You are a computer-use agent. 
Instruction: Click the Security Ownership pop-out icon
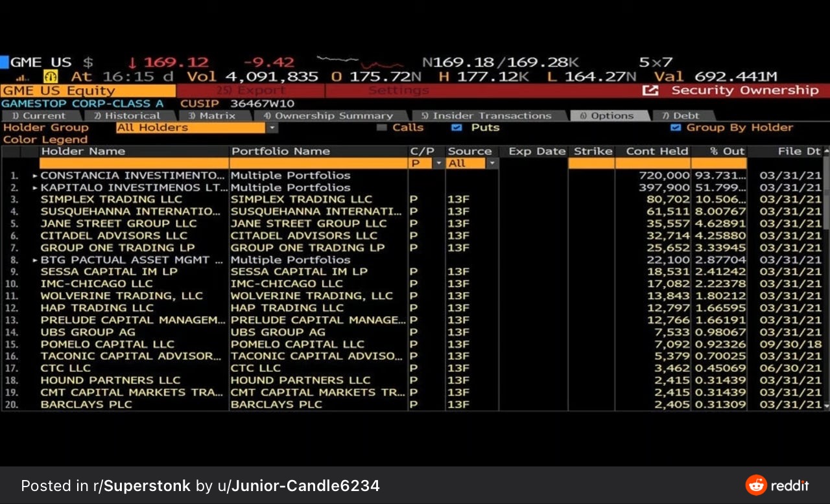pyautogui.click(x=650, y=91)
